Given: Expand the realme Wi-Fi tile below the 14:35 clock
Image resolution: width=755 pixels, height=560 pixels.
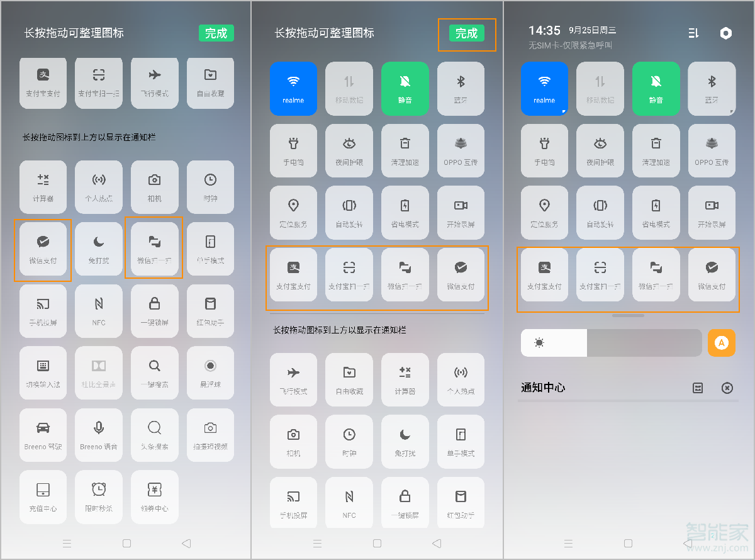Looking at the screenshot, I should point(544,88).
